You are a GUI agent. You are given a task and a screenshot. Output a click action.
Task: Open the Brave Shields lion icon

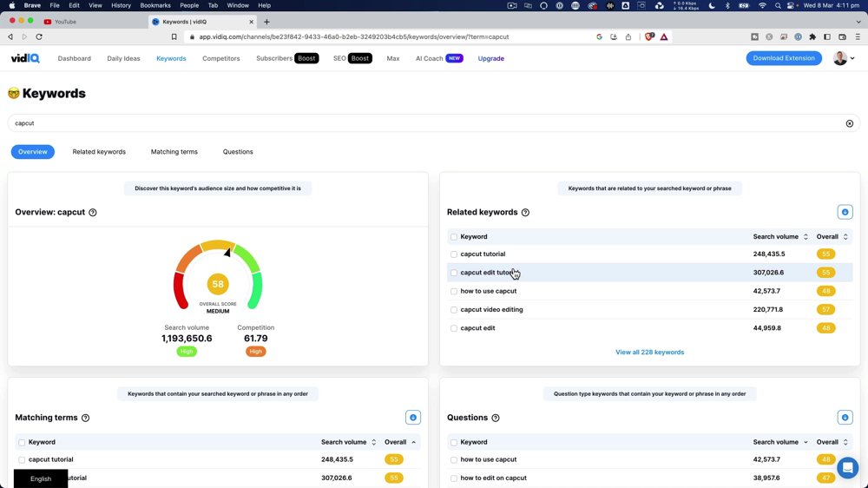click(649, 37)
